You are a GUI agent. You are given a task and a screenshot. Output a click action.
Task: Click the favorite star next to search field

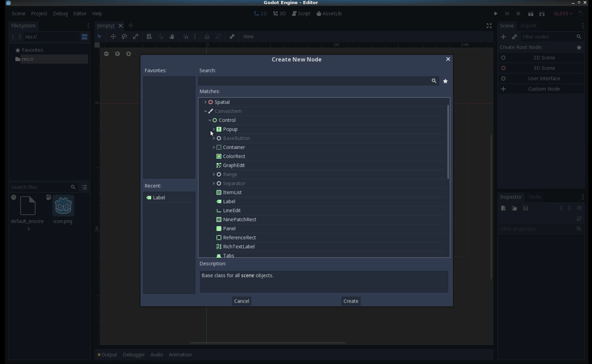click(x=445, y=81)
